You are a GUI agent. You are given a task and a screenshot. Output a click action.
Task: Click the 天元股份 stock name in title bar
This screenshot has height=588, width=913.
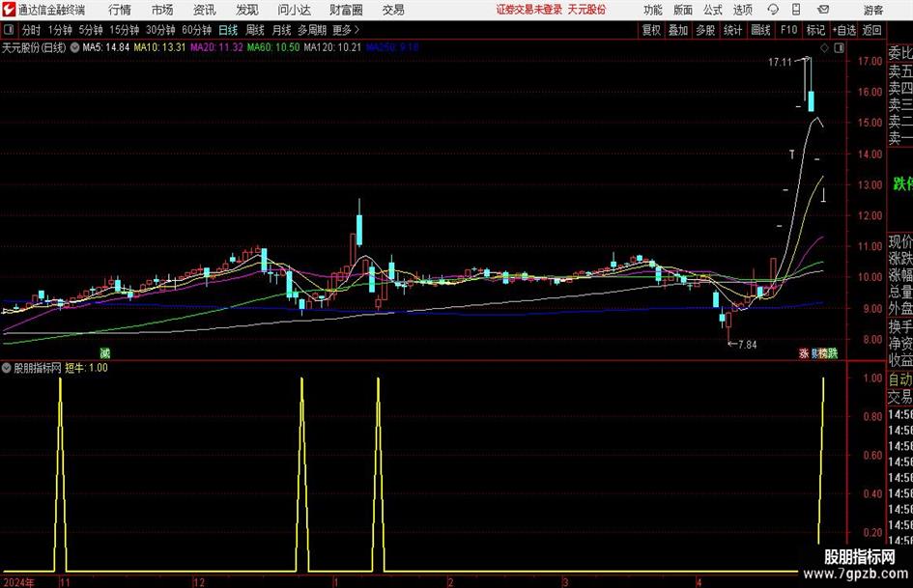coord(586,10)
